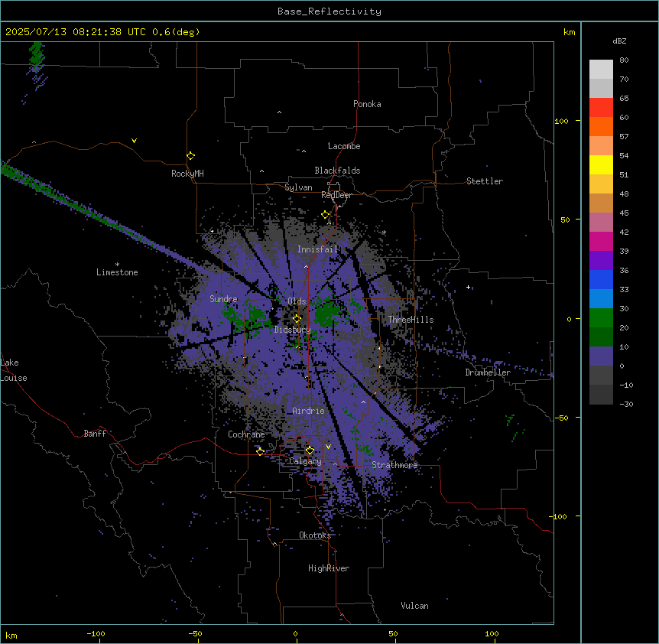The height and width of the screenshot is (644, 659).
Task: Pick the magenta 42-39 dBZ legend swatch
Action: 601,241
